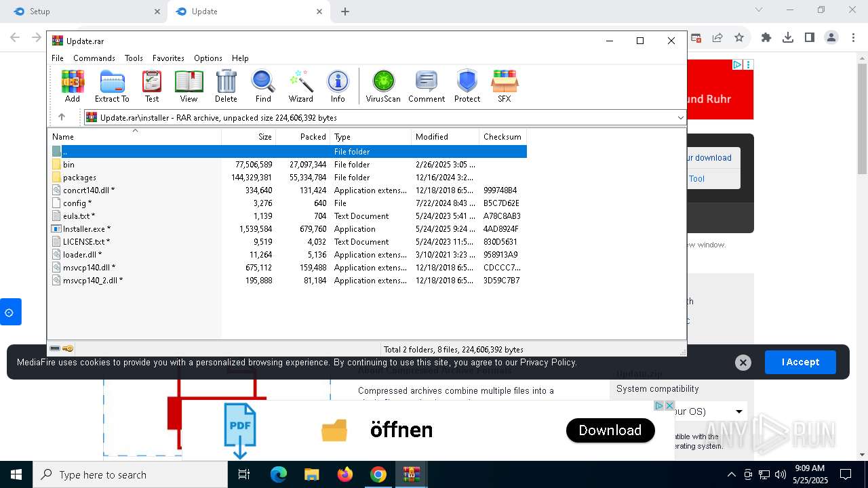This screenshot has width=868, height=488.
Task: Run the Test archive tool
Action: (x=152, y=86)
